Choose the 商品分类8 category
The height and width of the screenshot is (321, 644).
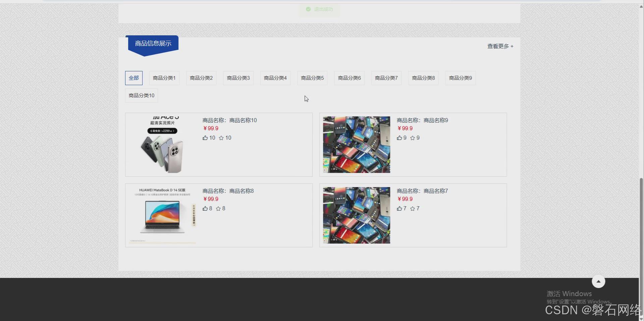tap(423, 78)
